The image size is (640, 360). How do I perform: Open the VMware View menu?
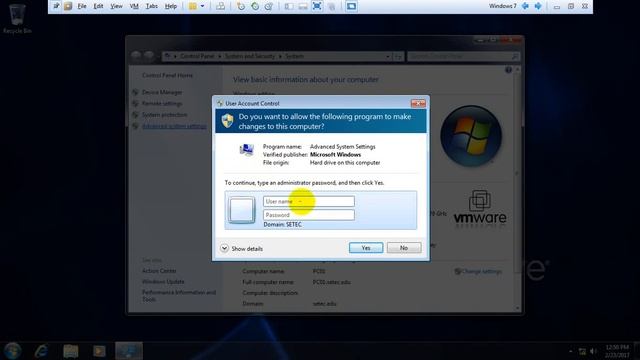116,6
